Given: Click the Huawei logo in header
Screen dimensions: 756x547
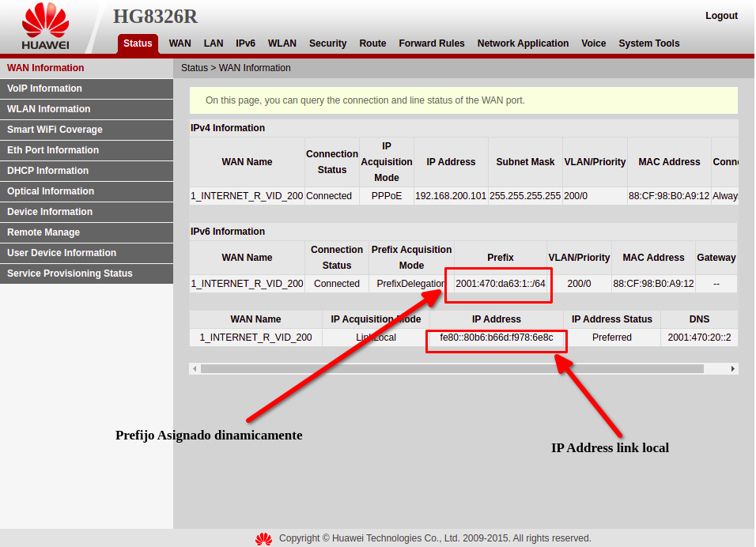Looking at the screenshot, I should pos(45,27).
